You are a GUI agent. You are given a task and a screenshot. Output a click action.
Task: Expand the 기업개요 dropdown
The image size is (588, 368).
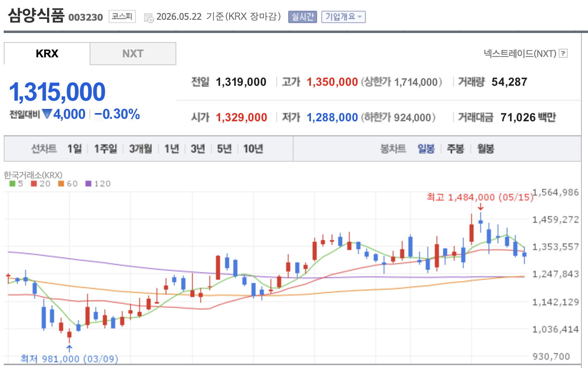tap(344, 17)
